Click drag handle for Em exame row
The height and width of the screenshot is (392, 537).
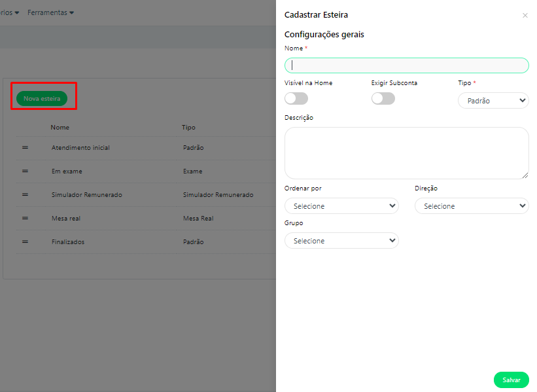click(x=26, y=171)
